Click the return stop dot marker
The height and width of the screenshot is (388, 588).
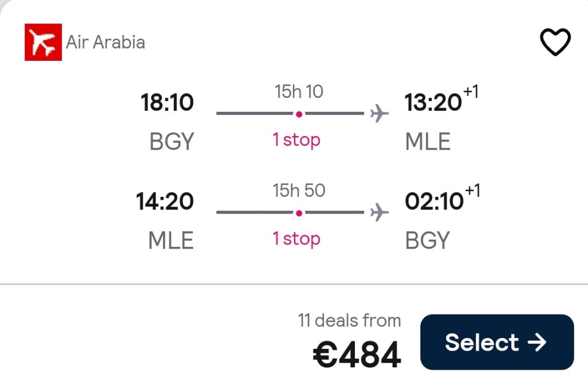click(x=299, y=213)
